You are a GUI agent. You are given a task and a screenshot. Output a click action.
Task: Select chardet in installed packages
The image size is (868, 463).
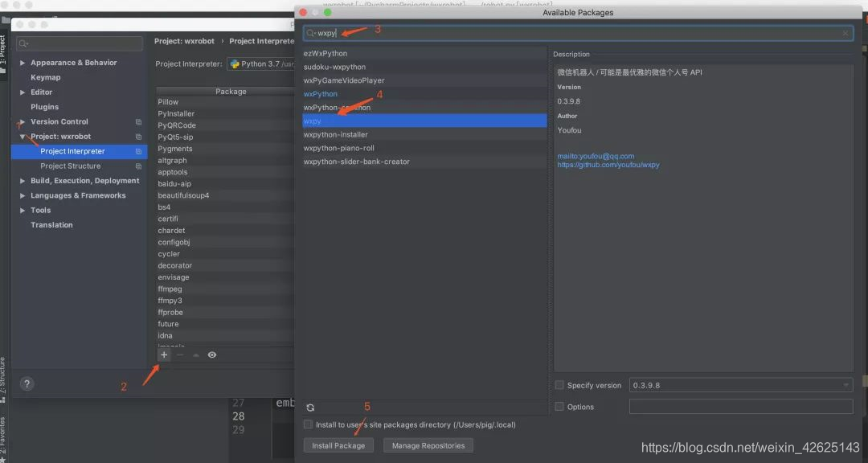click(225, 231)
